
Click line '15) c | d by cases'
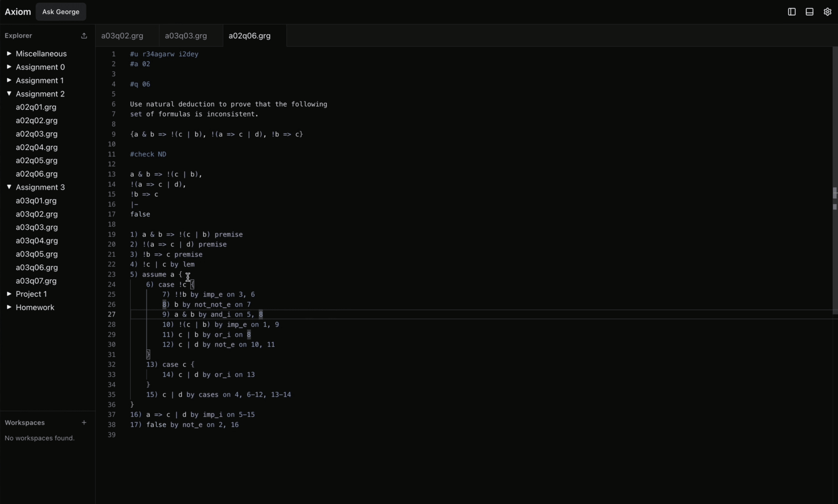[x=219, y=395]
